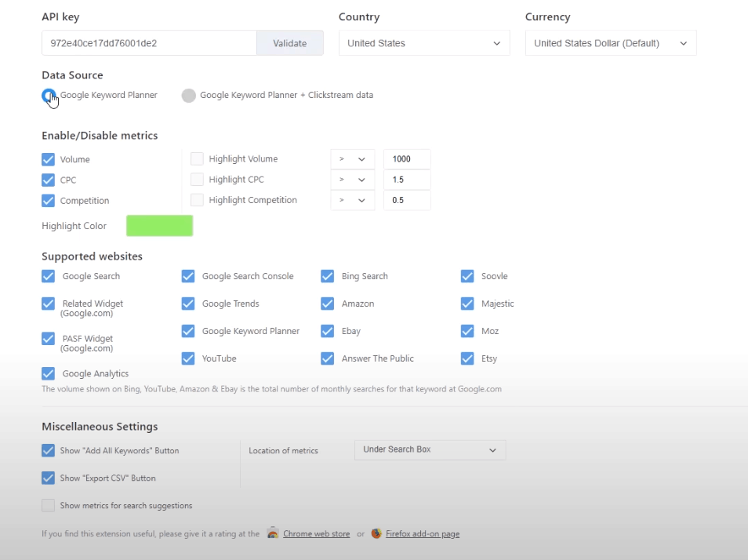
Task: Open the Chrome web store link
Action: (316, 534)
